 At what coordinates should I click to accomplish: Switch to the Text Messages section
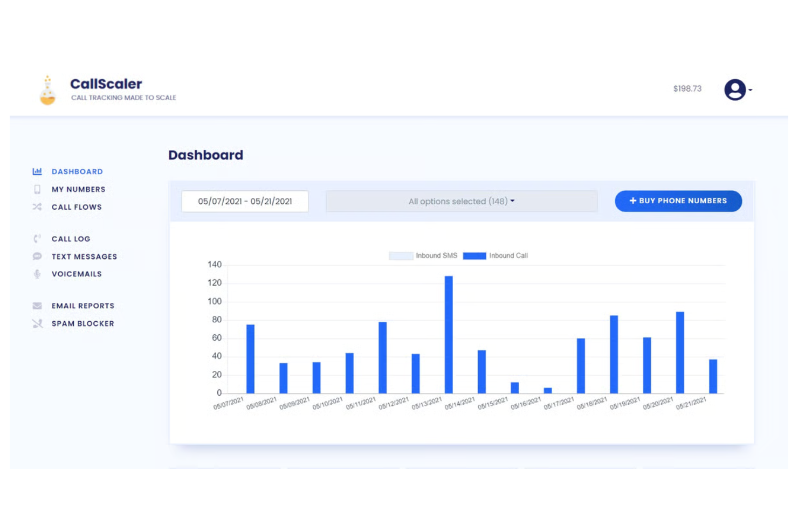[x=84, y=256]
